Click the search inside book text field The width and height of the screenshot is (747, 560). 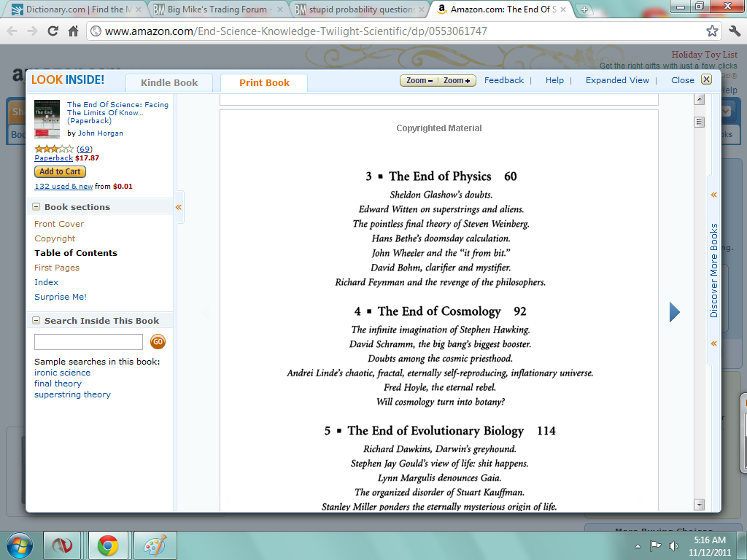(x=88, y=342)
